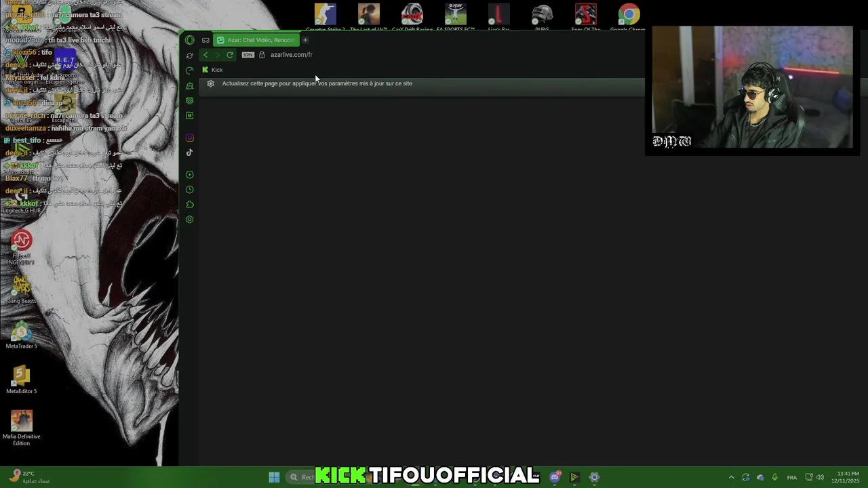Open the Kick bookmark

212,70
